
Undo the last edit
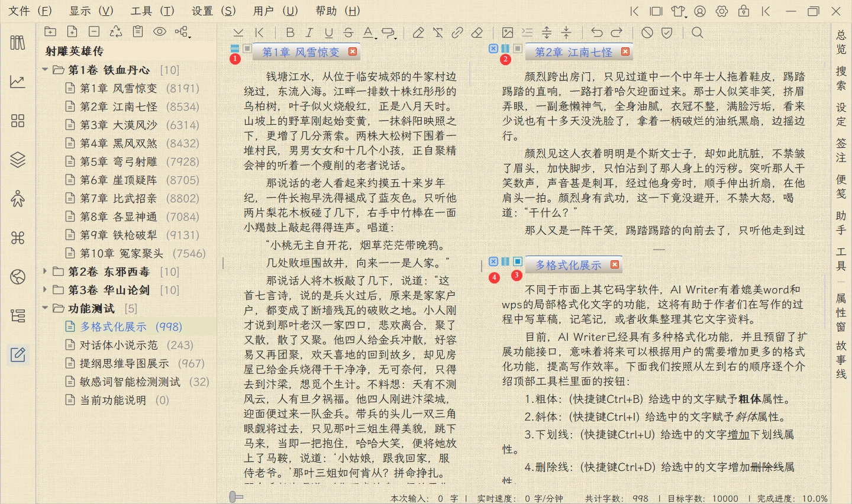click(x=597, y=33)
